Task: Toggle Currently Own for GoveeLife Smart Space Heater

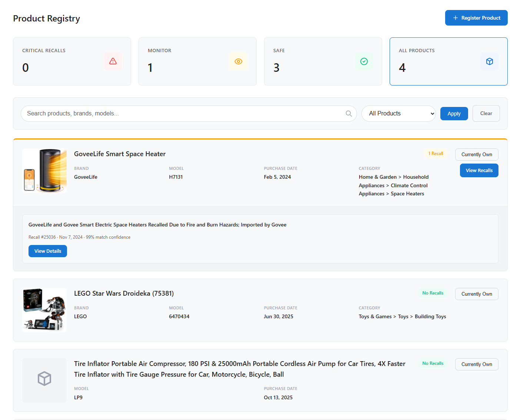Action: 477,154
